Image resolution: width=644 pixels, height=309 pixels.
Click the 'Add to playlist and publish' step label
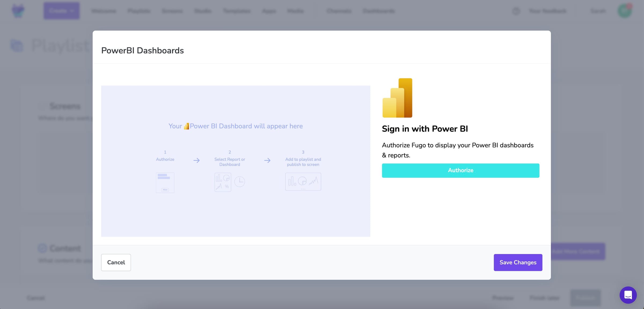[303, 162]
